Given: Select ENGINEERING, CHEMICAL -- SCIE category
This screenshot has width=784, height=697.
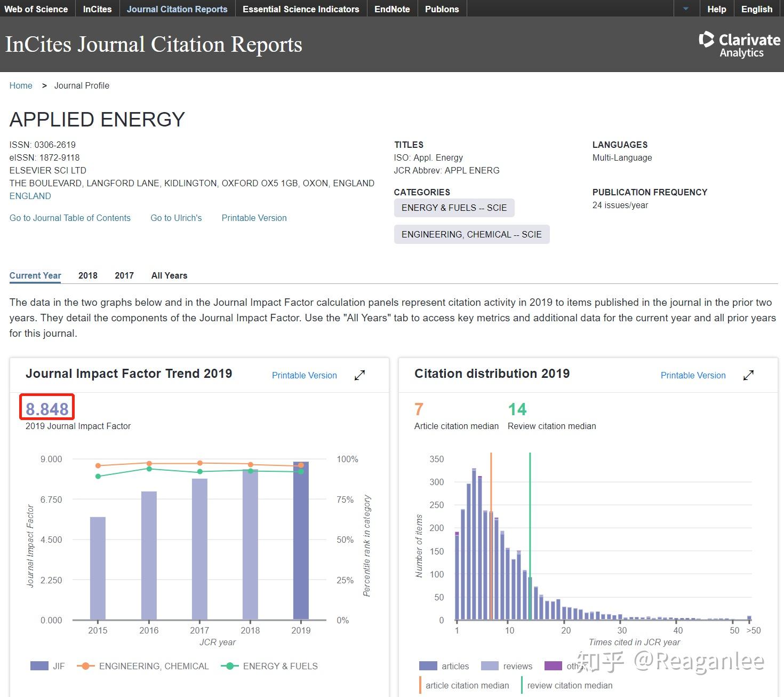Looking at the screenshot, I should 471,234.
